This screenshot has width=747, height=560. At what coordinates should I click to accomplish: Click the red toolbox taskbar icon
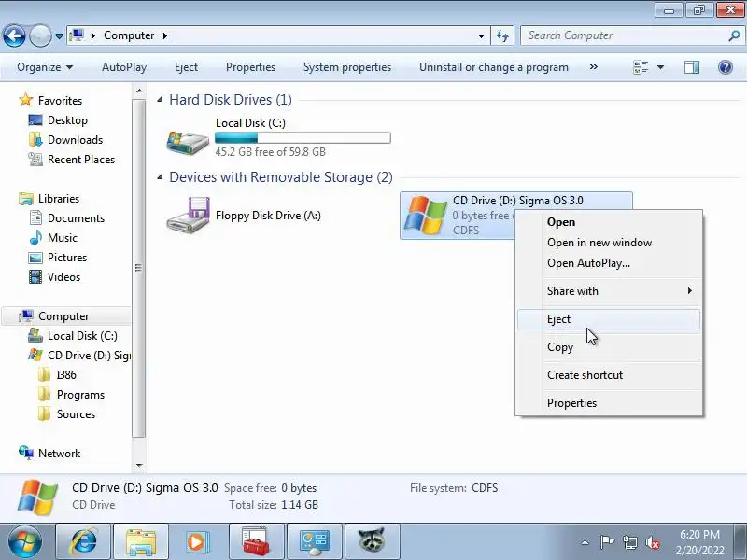coord(256,541)
